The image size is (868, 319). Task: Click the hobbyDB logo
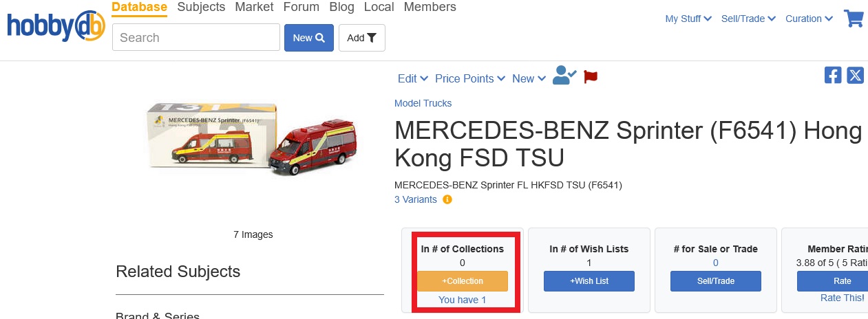click(x=55, y=26)
